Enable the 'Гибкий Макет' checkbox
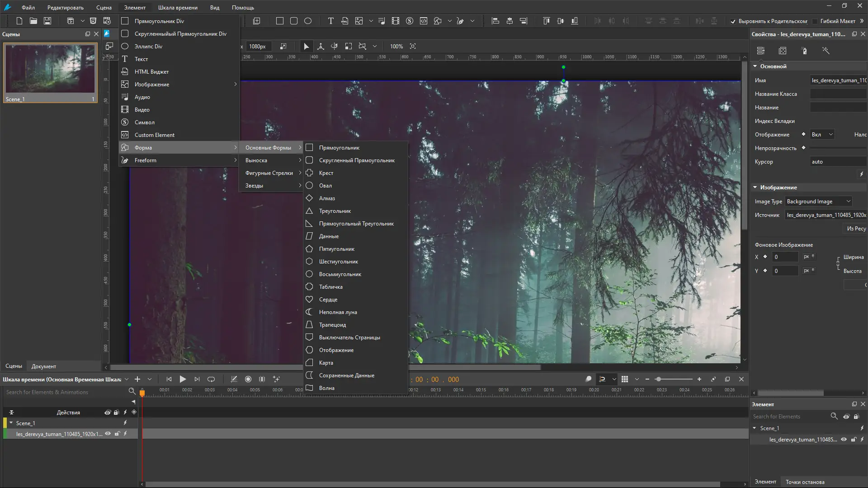868x488 pixels. 815,21
